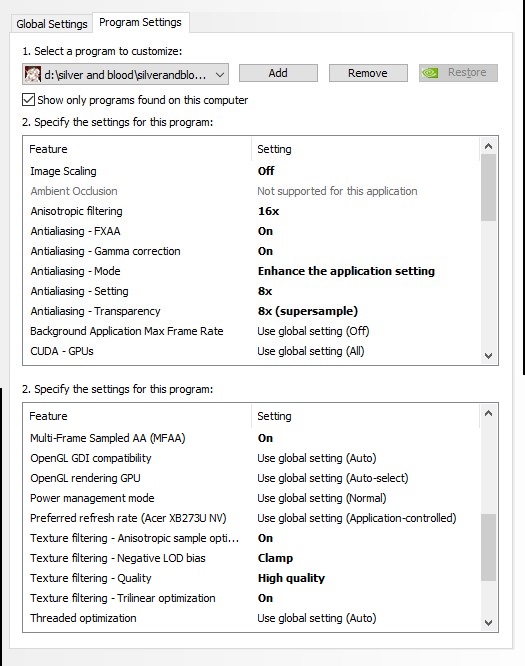The width and height of the screenshot is (525, 666).
Task: Select the Antialiasing - Gamma correction row
Action: 252,251
